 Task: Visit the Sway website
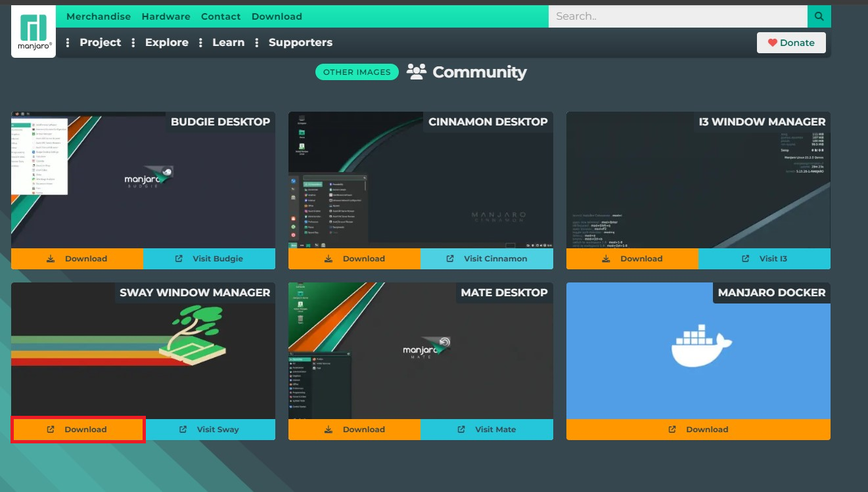[x=210, y=430]
